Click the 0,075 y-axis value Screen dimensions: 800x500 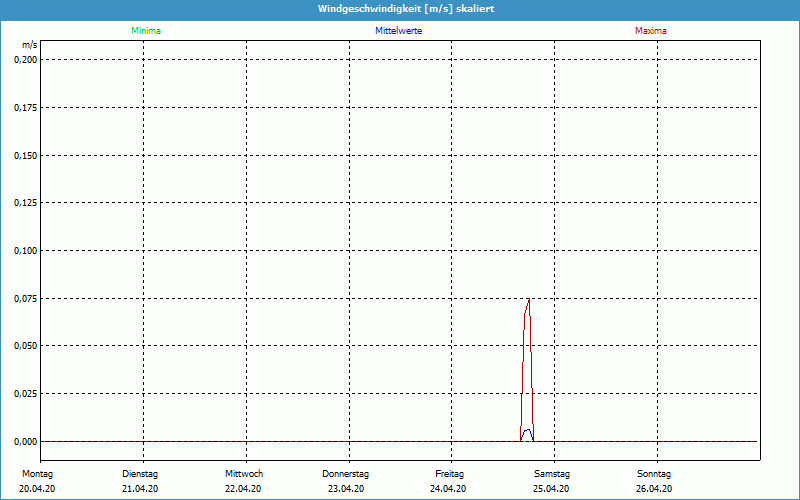25,298
